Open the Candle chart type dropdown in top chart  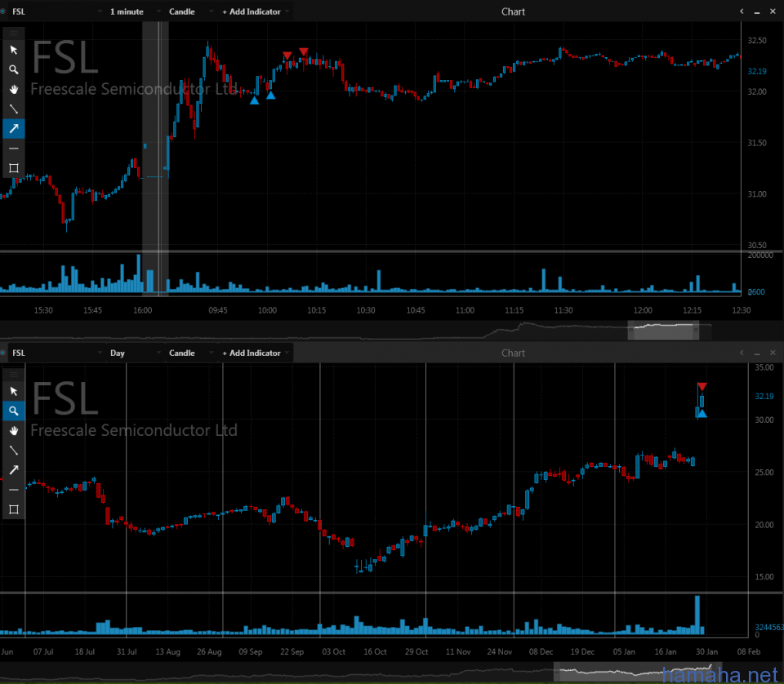pos(211,11)
